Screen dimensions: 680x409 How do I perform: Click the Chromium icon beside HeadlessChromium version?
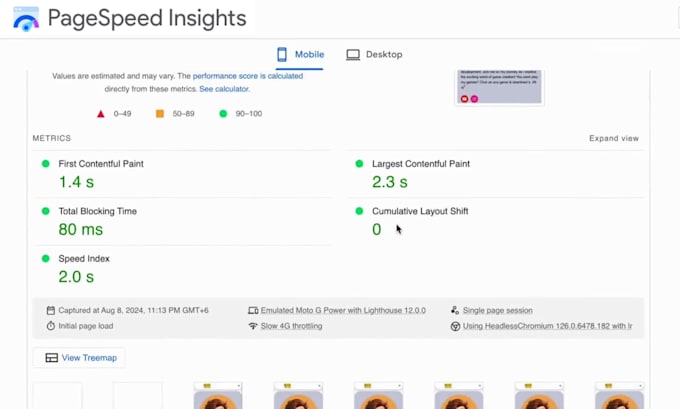(455, 326)
